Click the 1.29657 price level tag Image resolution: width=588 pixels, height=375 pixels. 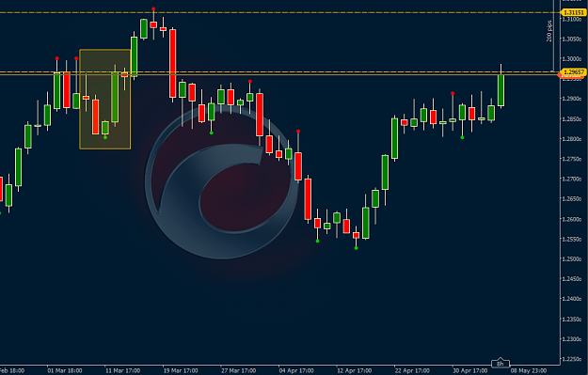coord(573,71)
